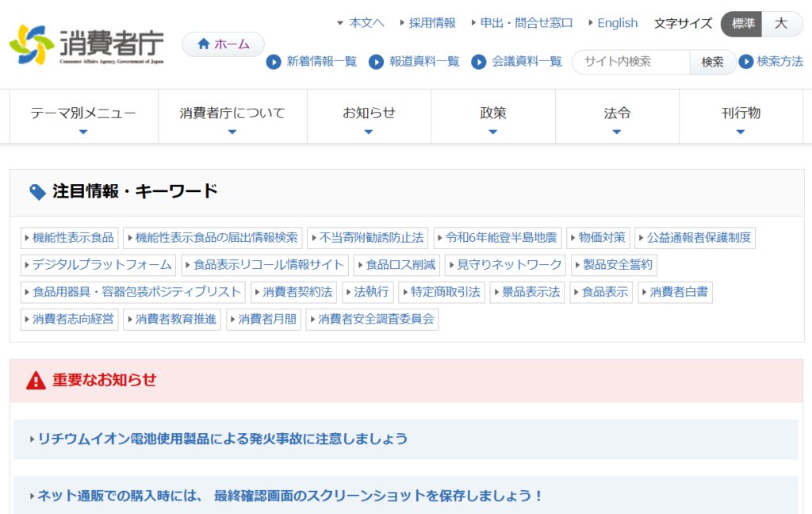Open the 刊行物 menu item
The height and width of the screenshot is (514, 812).
click(x=741, y=113)
